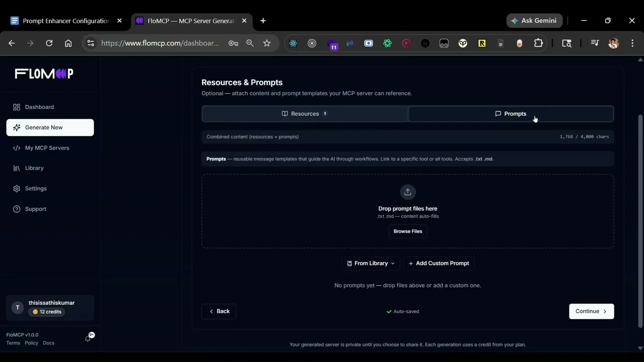The image size is (644, 362).
Task: Open the extensions puzzle icon
Action: point(538,43)
